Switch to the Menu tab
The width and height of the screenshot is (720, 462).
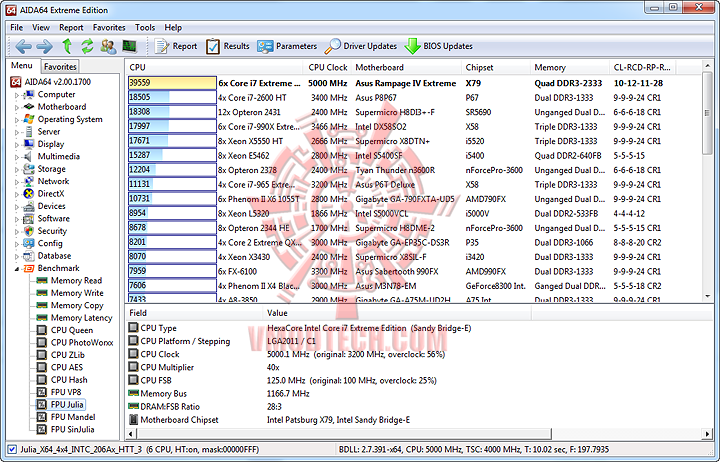22,66
